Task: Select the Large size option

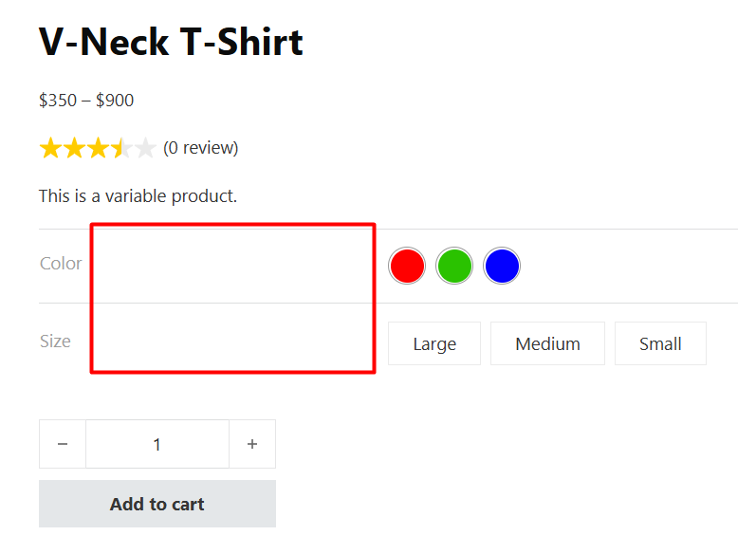Action: tap(434, 343)
